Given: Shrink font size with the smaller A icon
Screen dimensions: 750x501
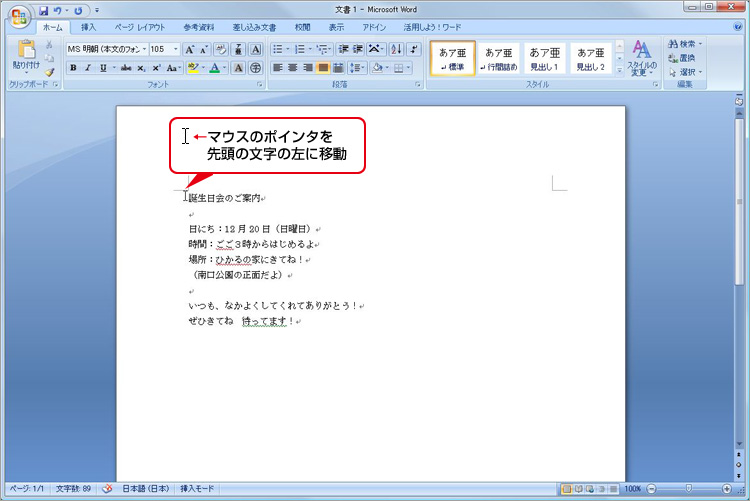Looking at the screenshot, I should point(204,49).
